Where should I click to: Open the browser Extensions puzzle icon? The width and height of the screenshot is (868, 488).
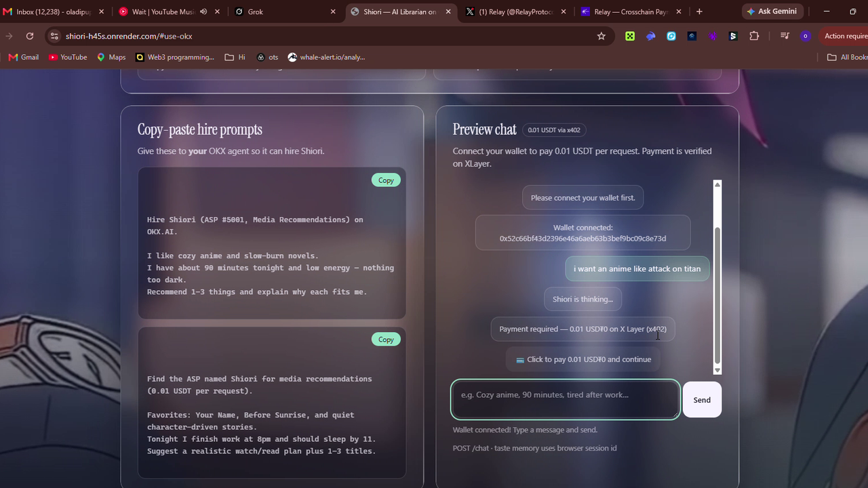pos(754,36)
